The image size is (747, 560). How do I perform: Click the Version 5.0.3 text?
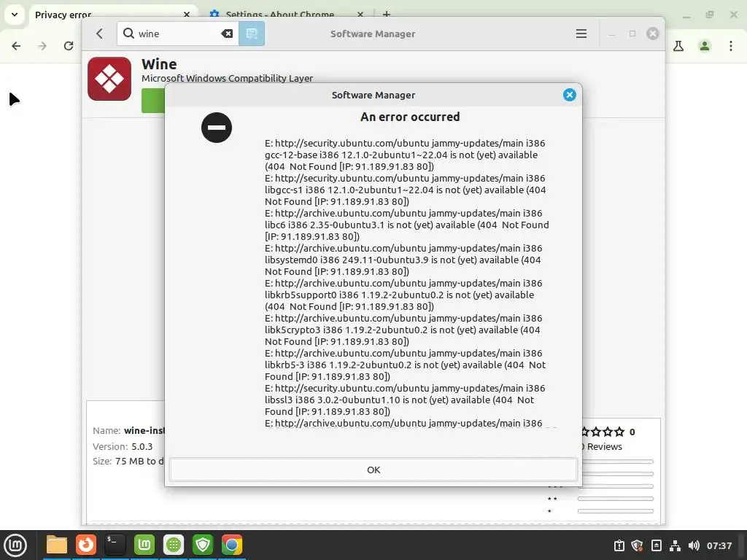coord(123,447)
